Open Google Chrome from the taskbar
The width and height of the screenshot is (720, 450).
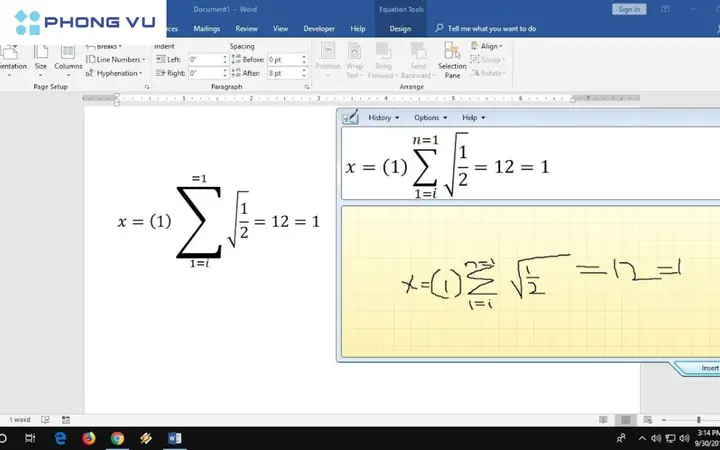[x=117, y=438]
